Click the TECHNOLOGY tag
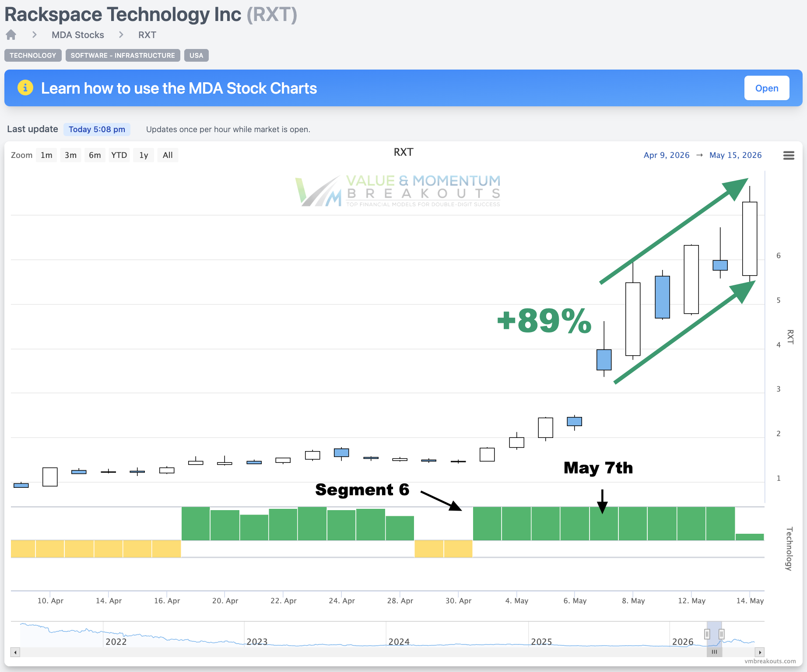This screenshot has width=807, height=672. (x=33, y=56)
